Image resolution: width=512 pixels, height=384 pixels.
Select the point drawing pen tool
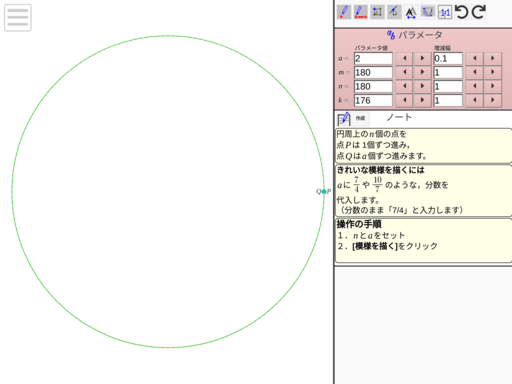[x=344, y=12]
